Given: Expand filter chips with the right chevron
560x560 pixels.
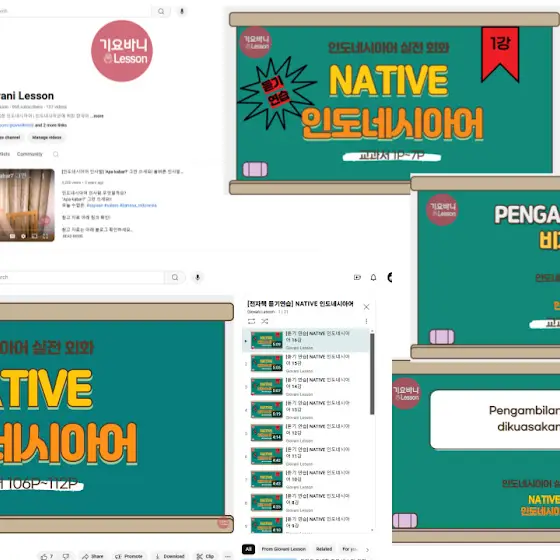Looking at the screenshot, I should [367, 550].
